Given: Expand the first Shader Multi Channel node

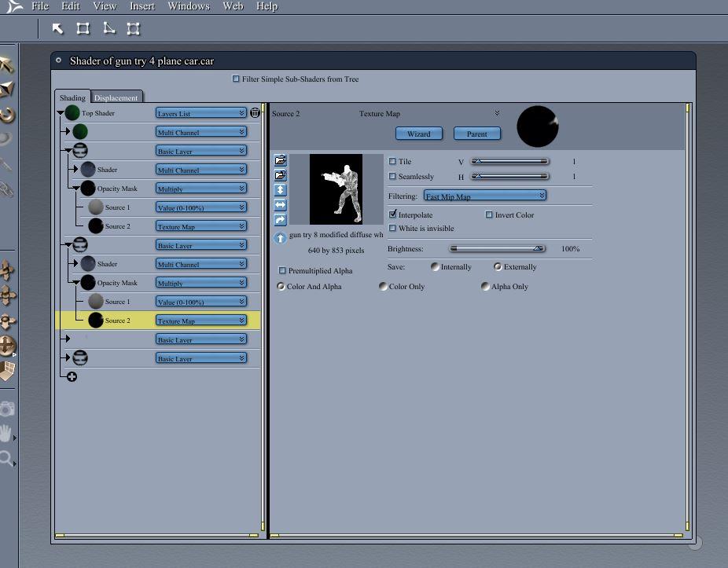Looking at the screenshot, I should (74, 170).
